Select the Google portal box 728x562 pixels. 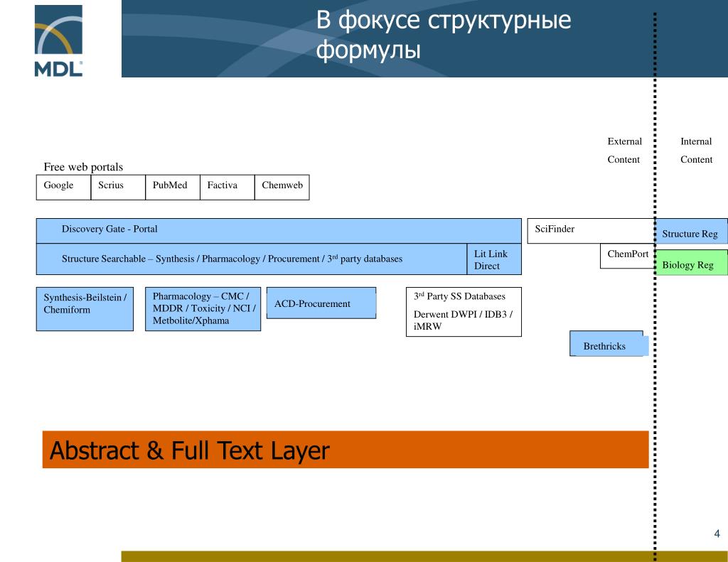[x=63, y=188]
